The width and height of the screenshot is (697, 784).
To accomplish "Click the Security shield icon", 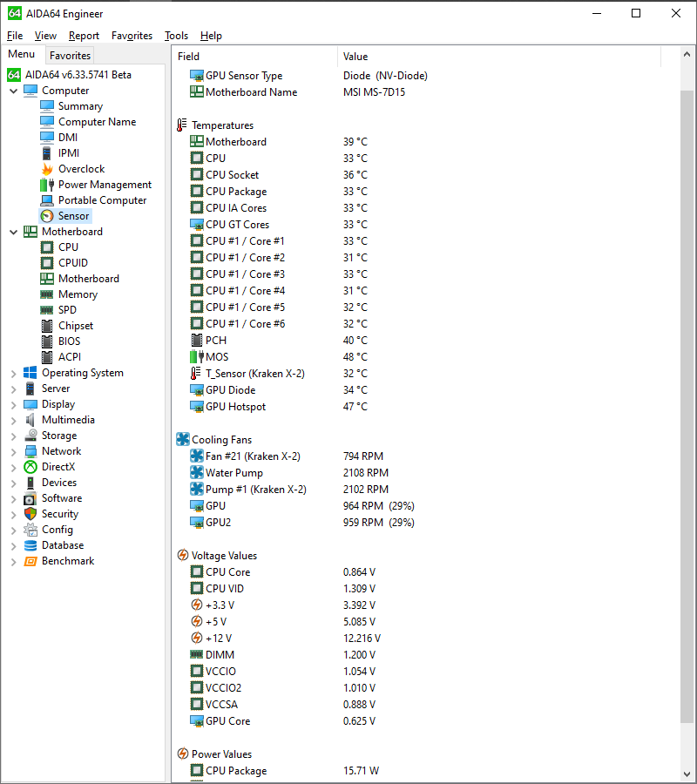I will click(30, 514).
